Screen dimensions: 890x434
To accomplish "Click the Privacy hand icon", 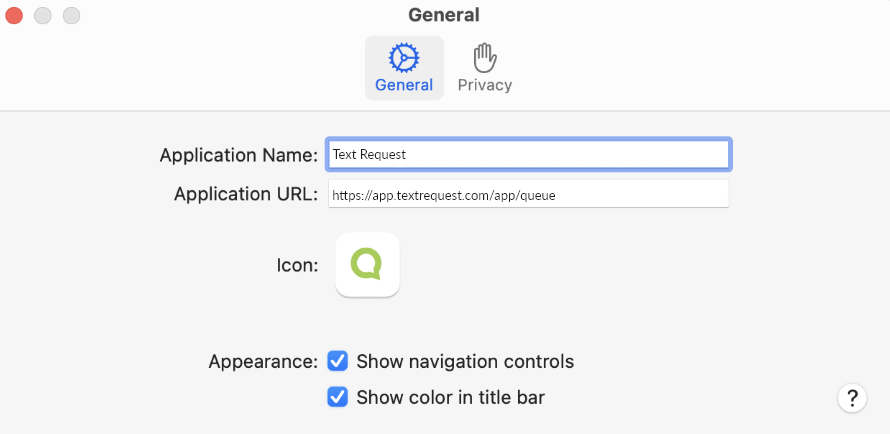I will pos(485,57).
